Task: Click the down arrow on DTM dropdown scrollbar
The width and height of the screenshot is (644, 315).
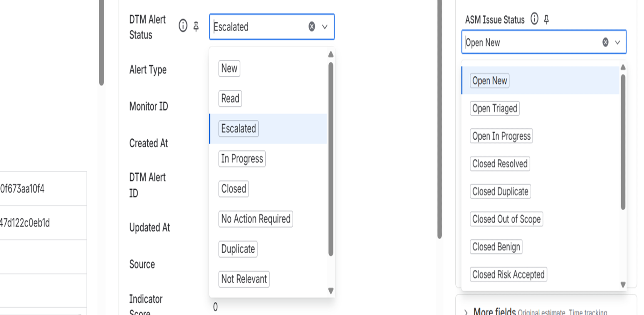Action: click(330, 290)
